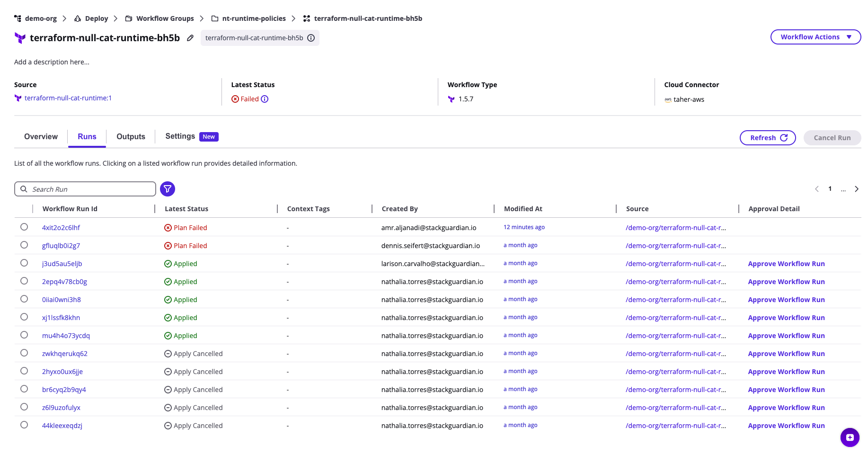Viewport: 868px width, 455px height.
Task: Open source link terraform-null-cat-runtime:1
Action: (68, 98)
